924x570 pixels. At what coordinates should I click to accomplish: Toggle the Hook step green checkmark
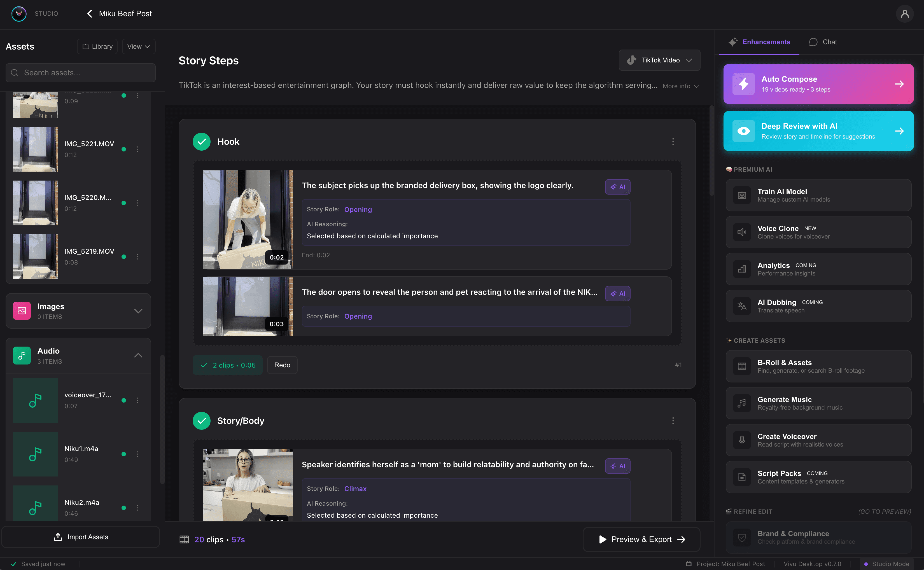pos(202,142)
